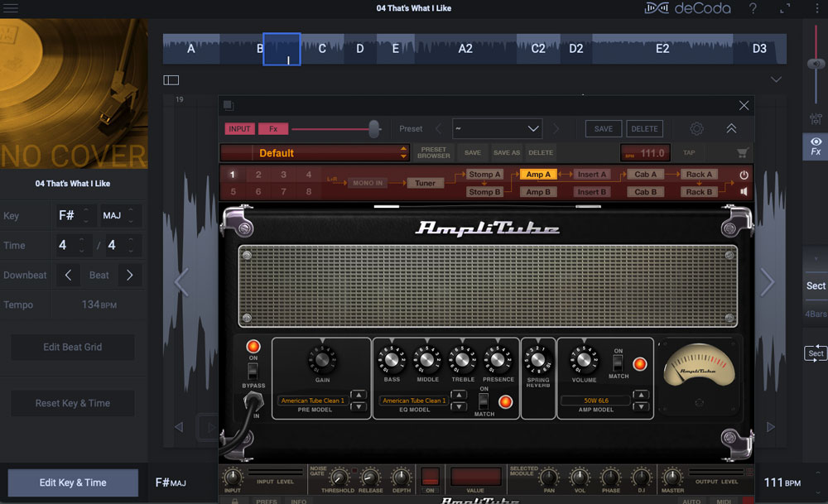
Task: Delete the Fx preset next to the gear
Action: click(644, 129)
